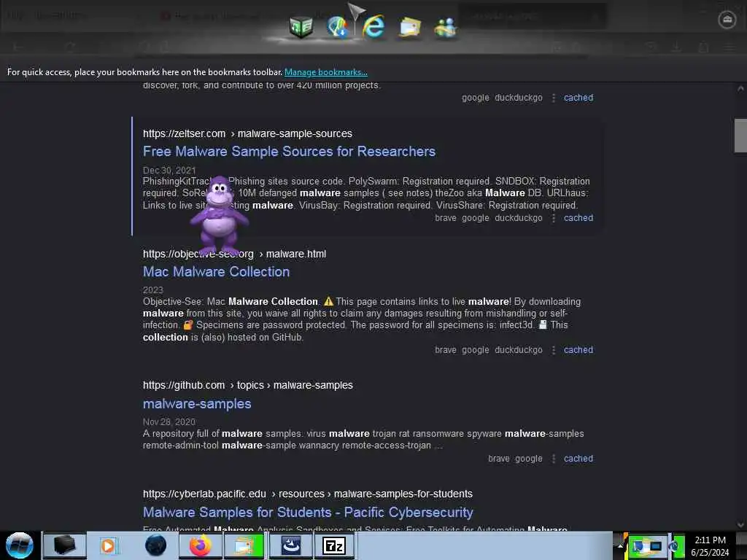The image size is (747, 560).
Task: Click duckduckgo source on Mac Malware Collection result
Action: 519,350
